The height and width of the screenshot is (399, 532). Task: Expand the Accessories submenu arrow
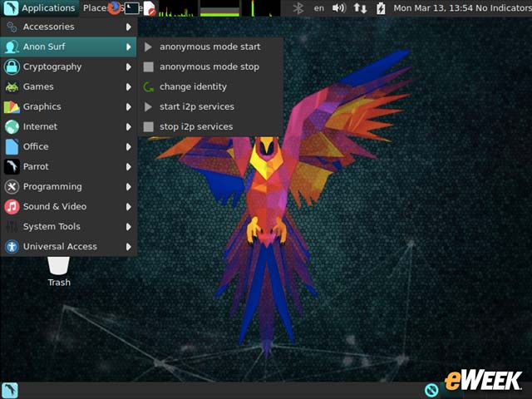pyautogui.click(x=129, y=27)
